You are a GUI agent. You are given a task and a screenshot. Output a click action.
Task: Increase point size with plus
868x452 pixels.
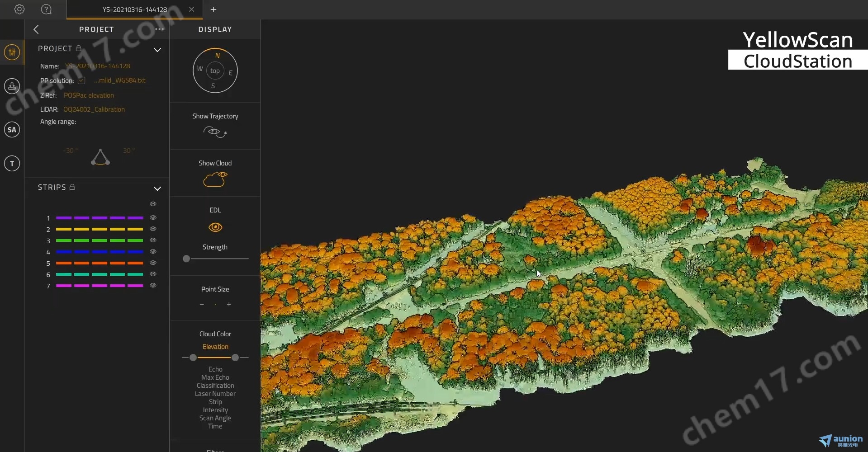pos(229,305)
